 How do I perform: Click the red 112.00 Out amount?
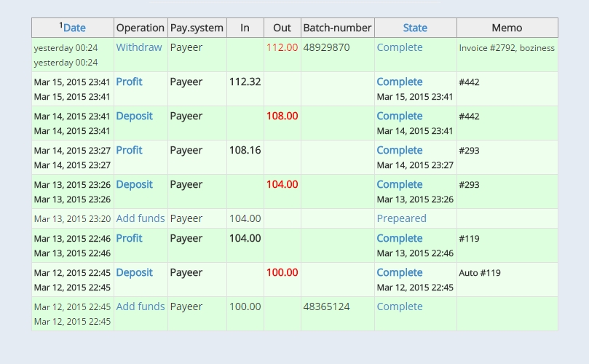[x=282, y=47]
